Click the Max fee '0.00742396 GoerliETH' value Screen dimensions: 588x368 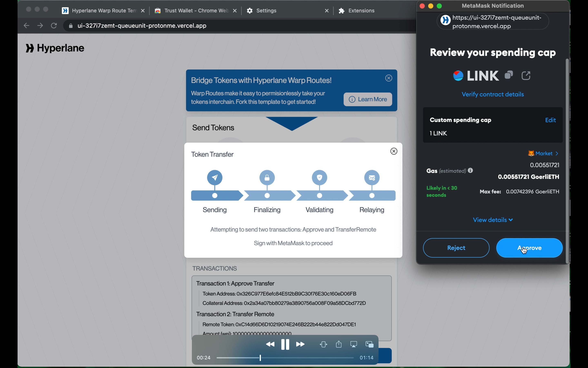tap(533, 192)
